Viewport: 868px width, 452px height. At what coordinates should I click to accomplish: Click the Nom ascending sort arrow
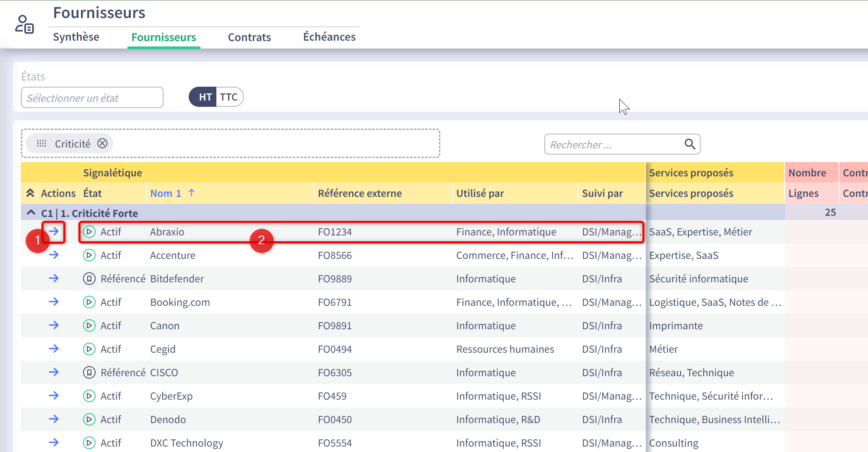tap(192, 193)
